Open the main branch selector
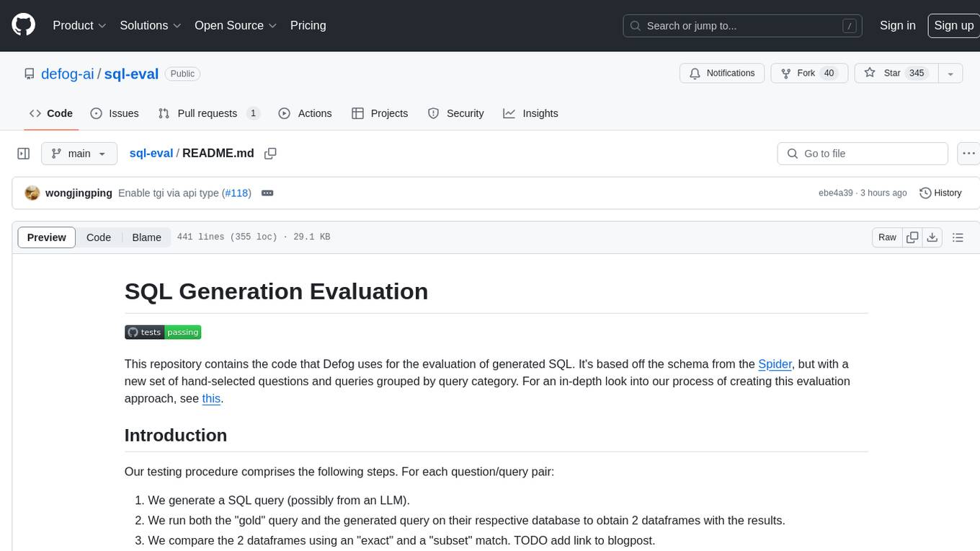 (x=79, y=154)
